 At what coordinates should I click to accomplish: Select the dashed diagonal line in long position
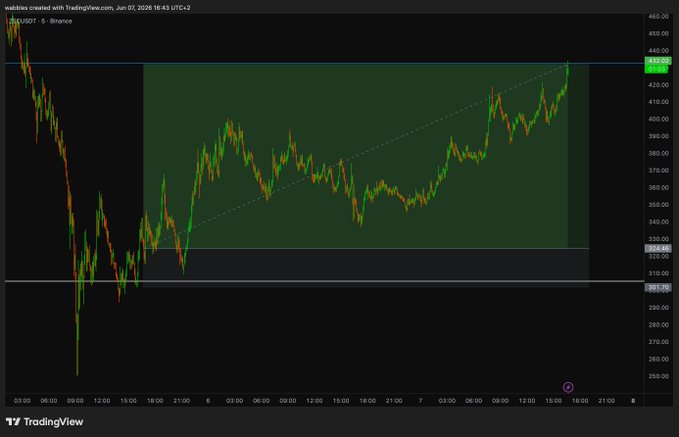pyautogui.click(x=362, y=155)
